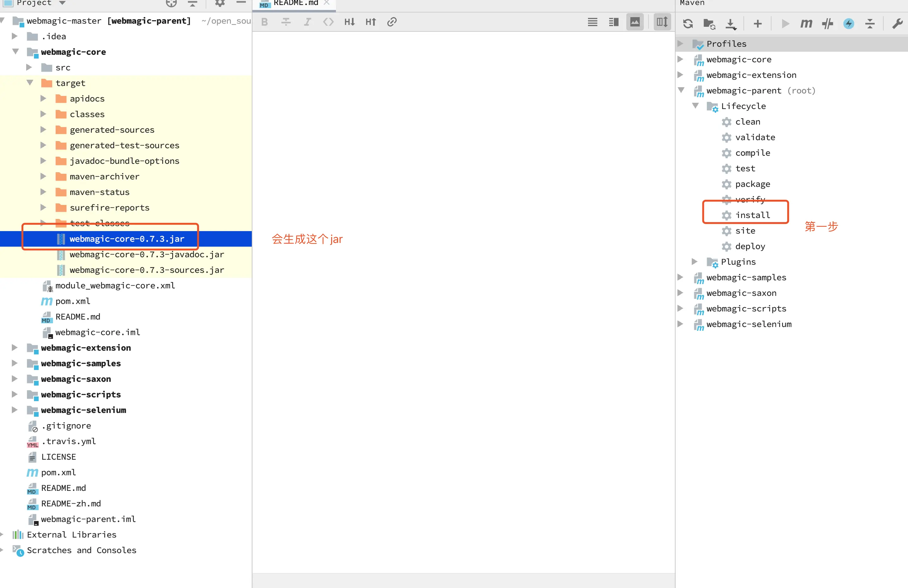The width and height of the screenshot is (908, 588).
Task: Show markdown preview only view
Action: click(x=635, y=22)
